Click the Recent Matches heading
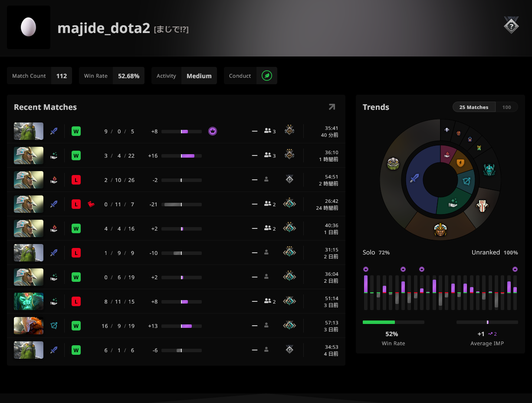 [45, 107]
